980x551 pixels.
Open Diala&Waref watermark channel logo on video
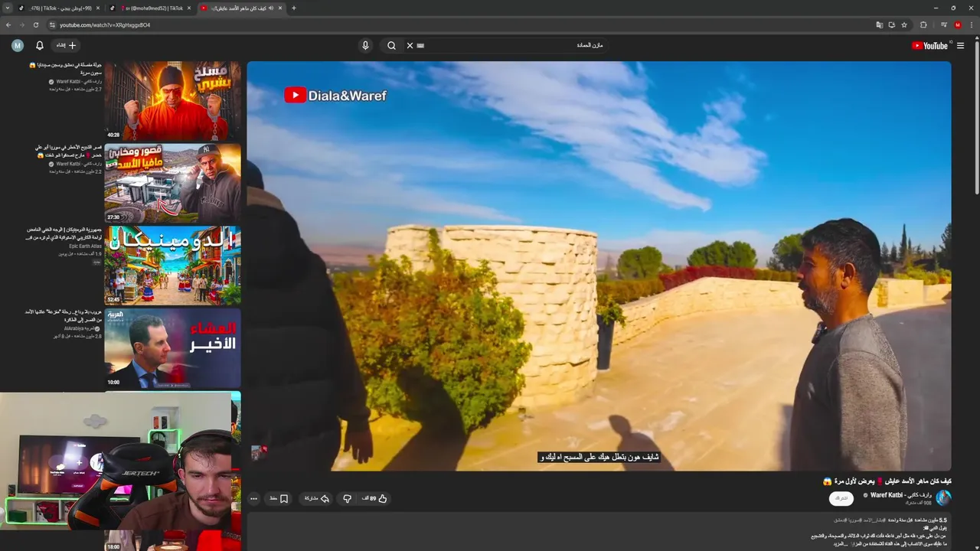click(x=335, y=96)
